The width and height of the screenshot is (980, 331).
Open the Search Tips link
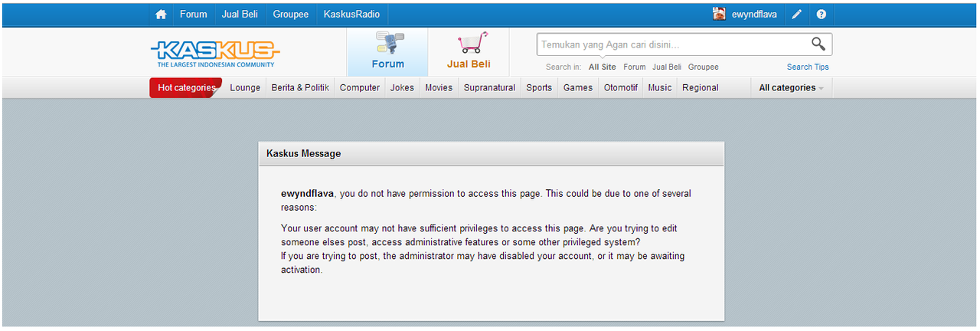click(808, 67)
